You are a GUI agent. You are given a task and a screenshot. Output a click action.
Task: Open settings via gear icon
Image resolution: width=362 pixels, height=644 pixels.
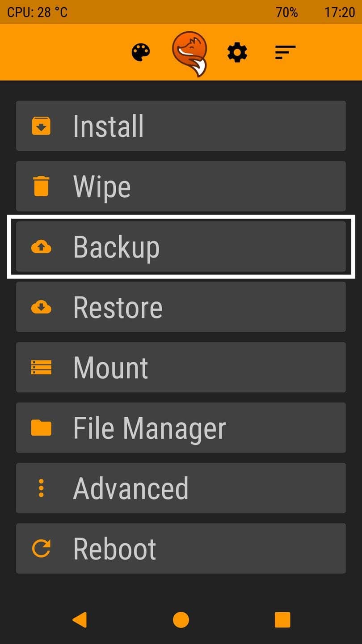pos(237,53)
